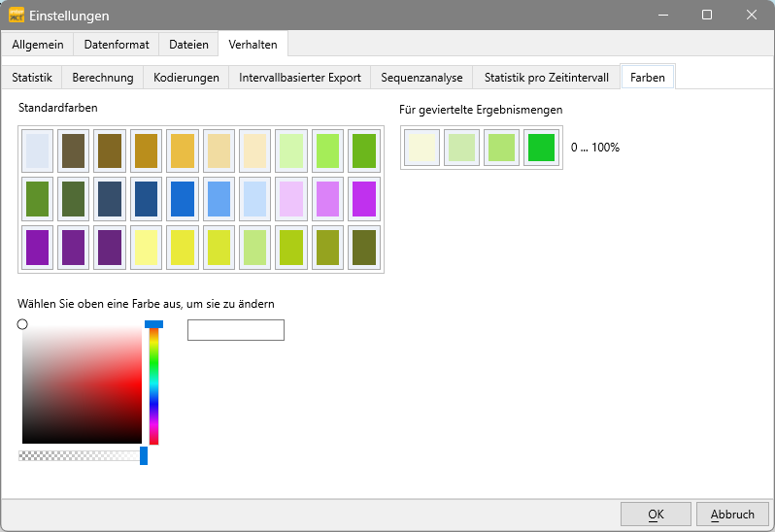775x532 pixels.
Task: Maximize the Einstellungen window
Action: (707, 15)
